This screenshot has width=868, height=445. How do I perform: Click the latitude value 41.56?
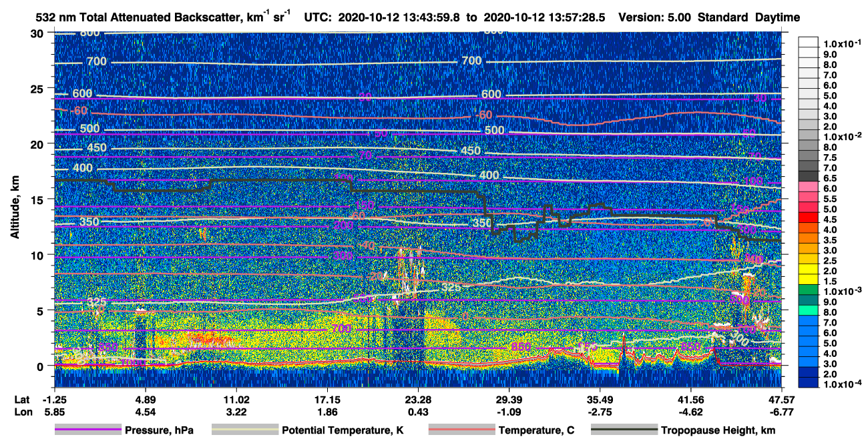(690, 399)
